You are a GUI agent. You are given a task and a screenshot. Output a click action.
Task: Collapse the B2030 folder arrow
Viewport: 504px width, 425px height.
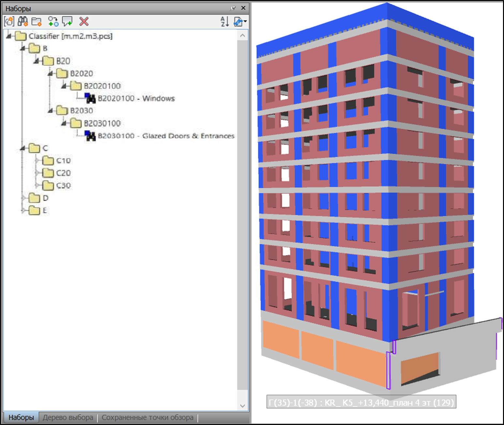[50, 111]
